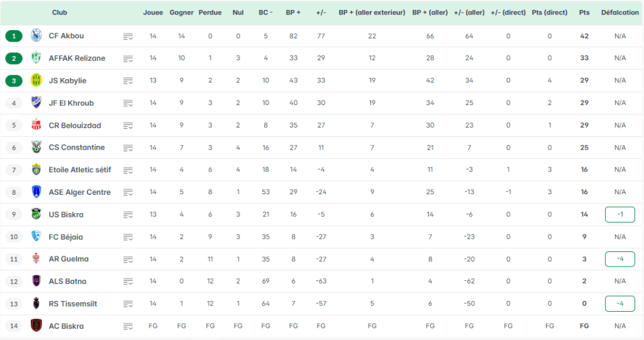
Task: Sort by the Jouee column header
Action: coord(153,13)
